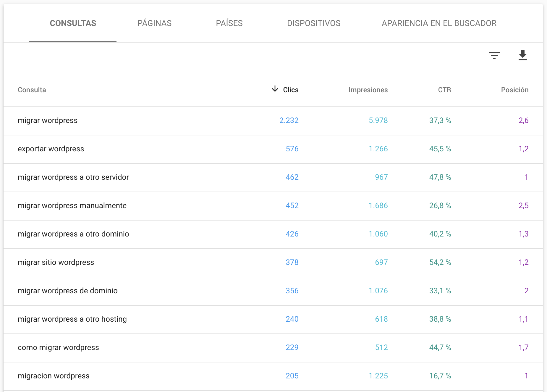The width and height of the screenshot is (547, 392).
Task: Click the 1.060 impressions value
Action: (x=378, y=234)
